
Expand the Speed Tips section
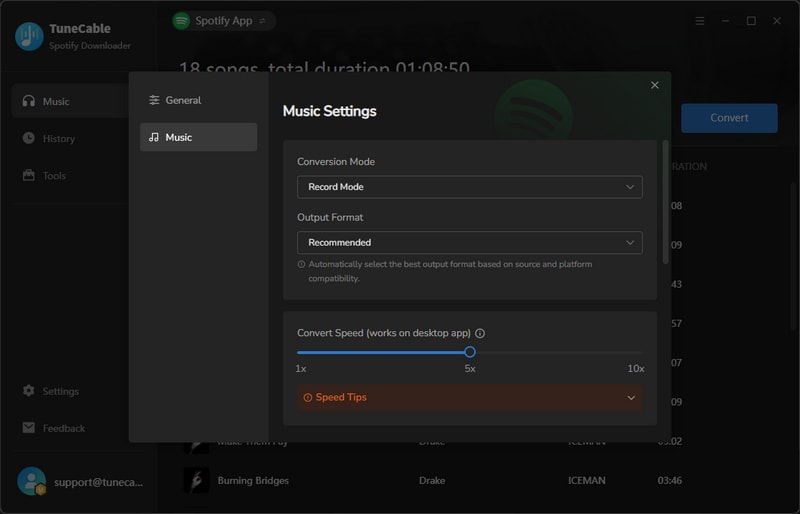(469, 398)
